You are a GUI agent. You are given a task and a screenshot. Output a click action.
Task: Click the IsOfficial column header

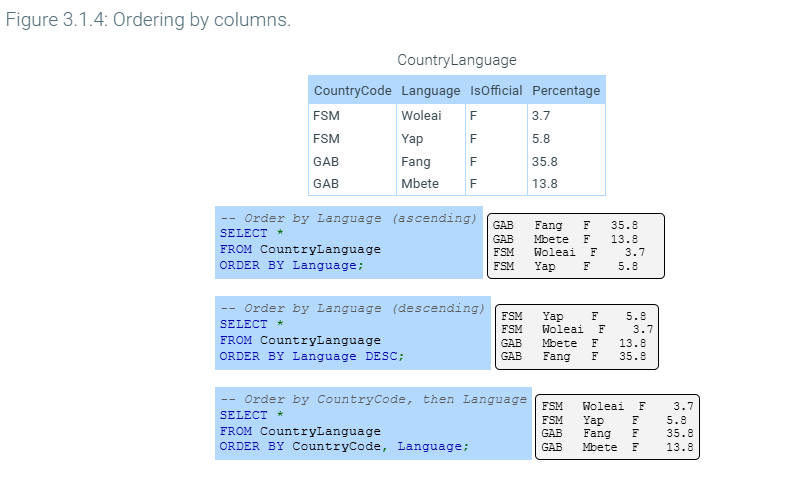[496, 90]
